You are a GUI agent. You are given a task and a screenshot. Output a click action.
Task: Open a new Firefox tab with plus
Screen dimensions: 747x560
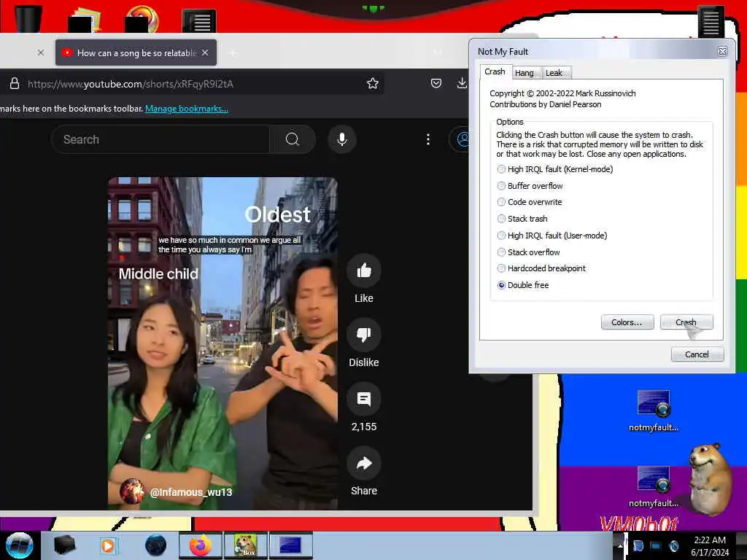(233, 52)
